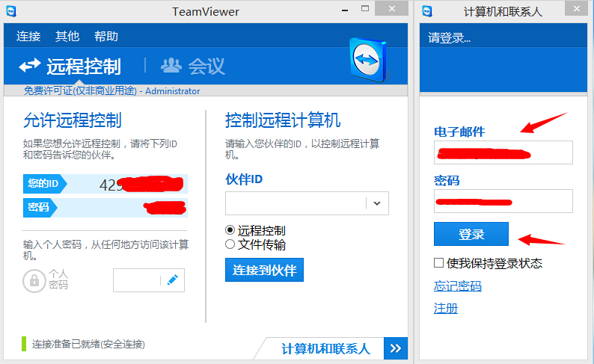Viewport: 594px width, 364px height.
Task: Maximize the TeamViewer window
Action: [365, 9]
